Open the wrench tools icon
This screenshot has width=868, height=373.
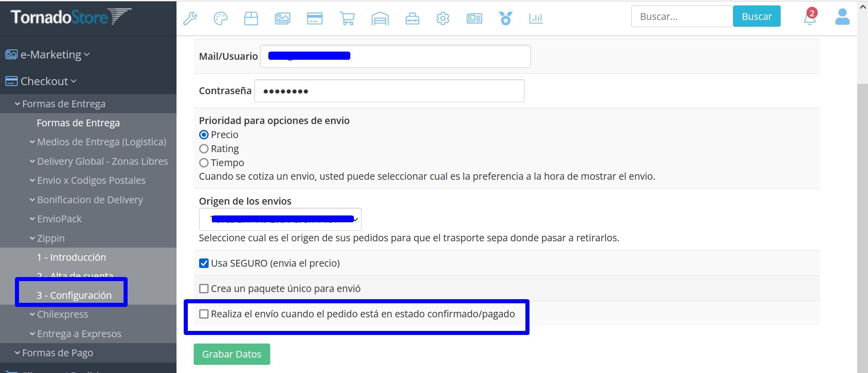(190, 19)
